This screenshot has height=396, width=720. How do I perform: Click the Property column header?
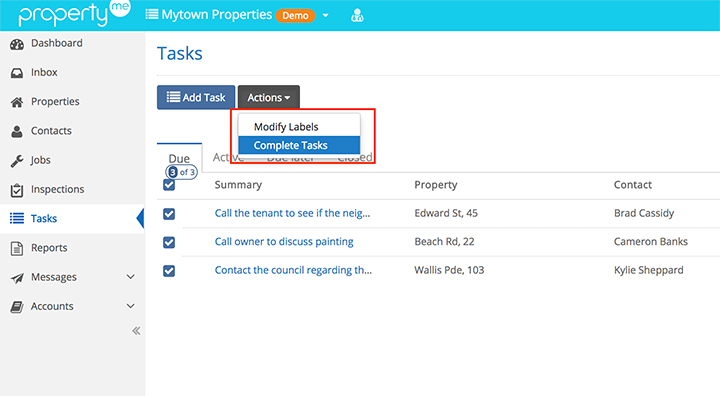tap(436, 185)
